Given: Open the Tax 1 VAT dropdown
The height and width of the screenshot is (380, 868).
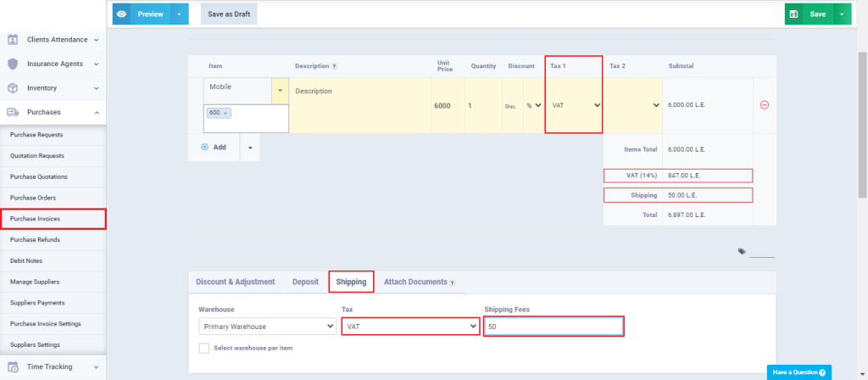Looking at the screenshot, I should (574, 105).
